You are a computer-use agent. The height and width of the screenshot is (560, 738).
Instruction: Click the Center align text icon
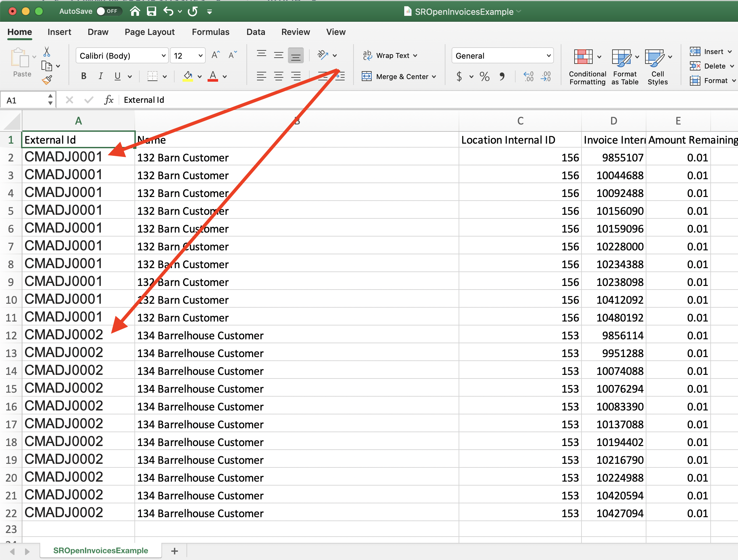(279, 77)
